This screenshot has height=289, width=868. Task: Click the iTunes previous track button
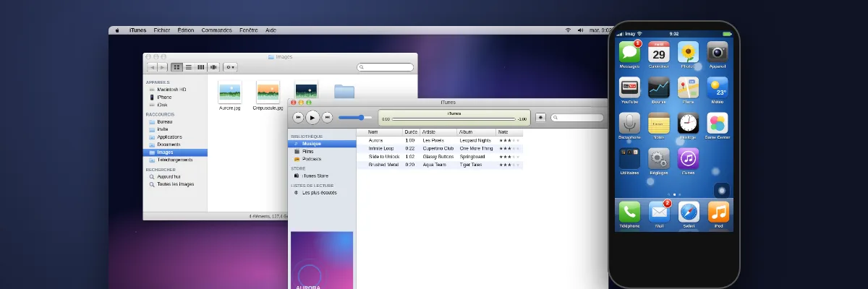click(x=298, y=117)
